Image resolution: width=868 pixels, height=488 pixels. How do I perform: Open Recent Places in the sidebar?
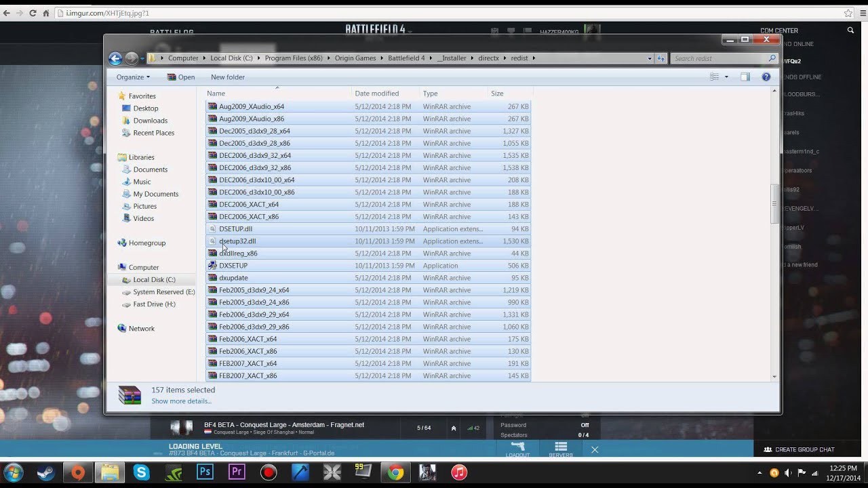click(154, 133)
